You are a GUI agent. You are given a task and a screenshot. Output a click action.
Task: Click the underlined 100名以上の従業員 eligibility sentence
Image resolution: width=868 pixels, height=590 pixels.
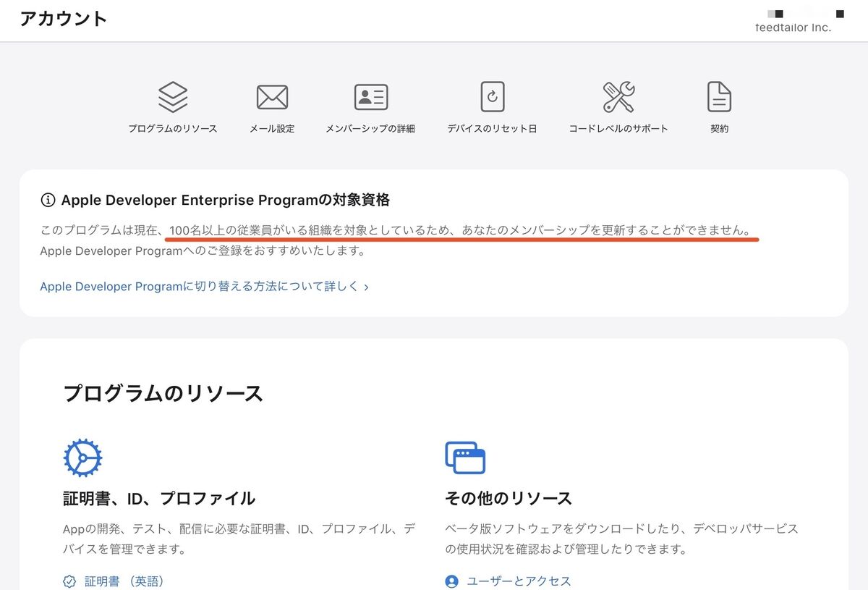coord(459,231)
